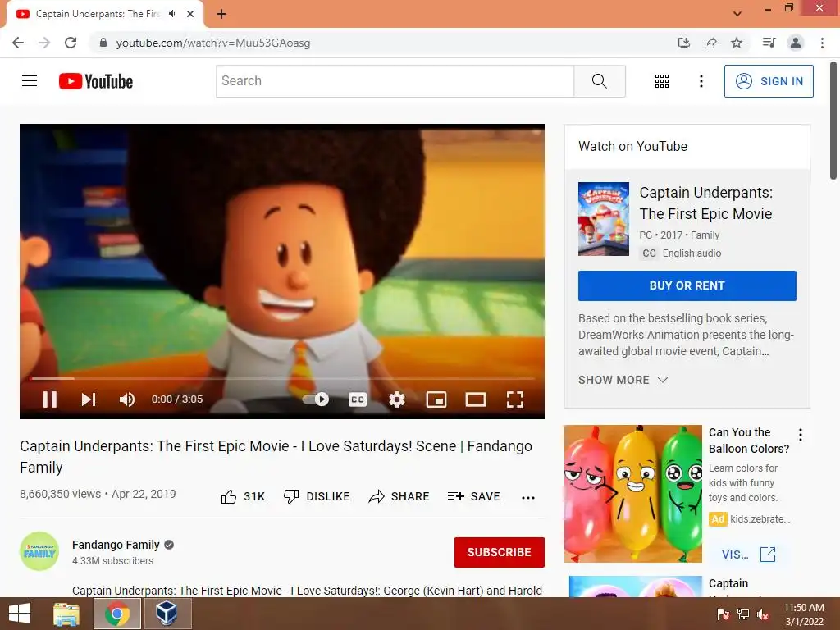Viewport: 840px width, 630px height.
Task: Focus the YouTube search field
Action: pyautogui.click(x=395, y=81)
